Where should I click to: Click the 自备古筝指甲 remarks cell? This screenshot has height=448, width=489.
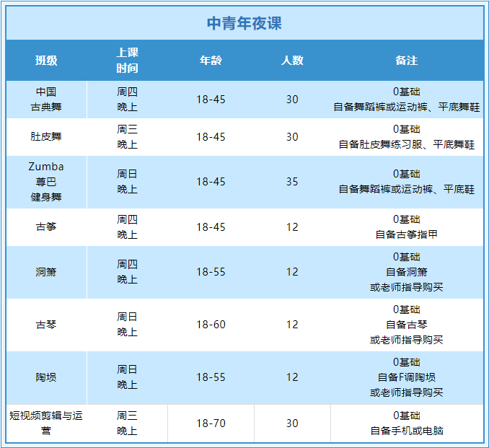tap(406, 227)
